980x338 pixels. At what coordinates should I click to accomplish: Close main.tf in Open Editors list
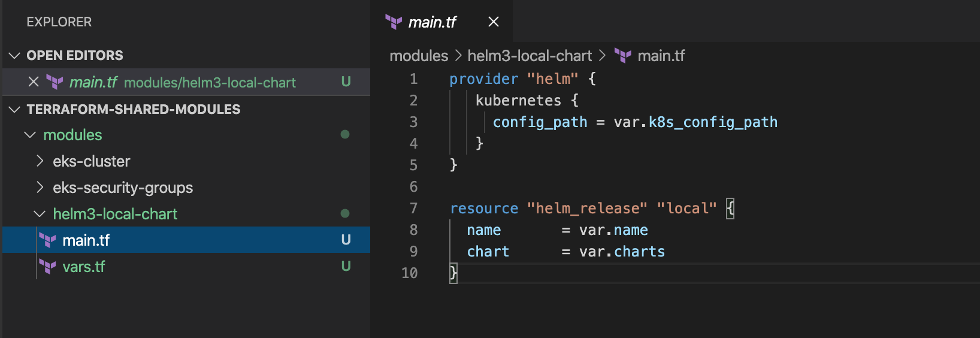click(34, 82)
